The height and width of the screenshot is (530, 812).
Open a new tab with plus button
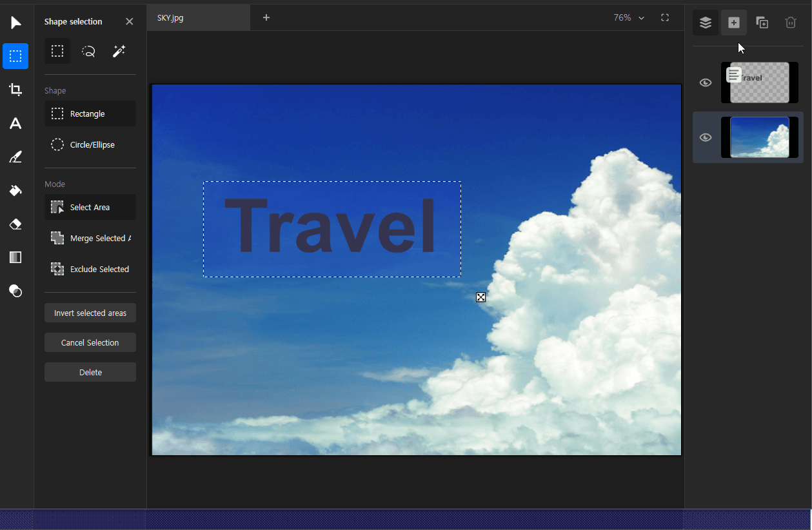[266, 17]
